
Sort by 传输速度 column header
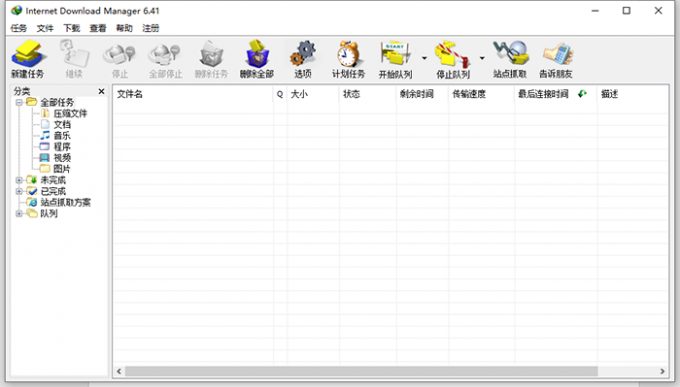[x=481, y=94]
